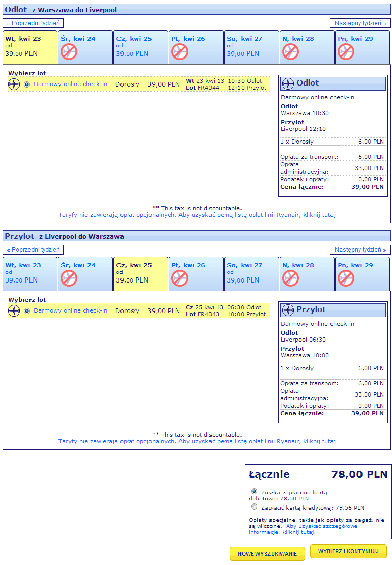Click section header Przylot z Liverpool do Warszawa

197,236
